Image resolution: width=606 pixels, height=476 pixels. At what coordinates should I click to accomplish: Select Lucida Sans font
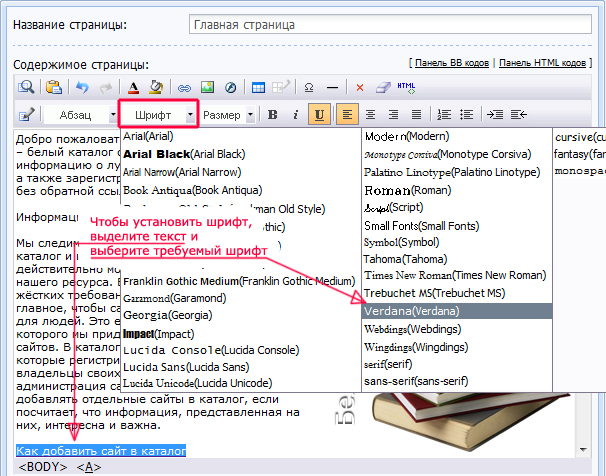(x=186, y=367)
